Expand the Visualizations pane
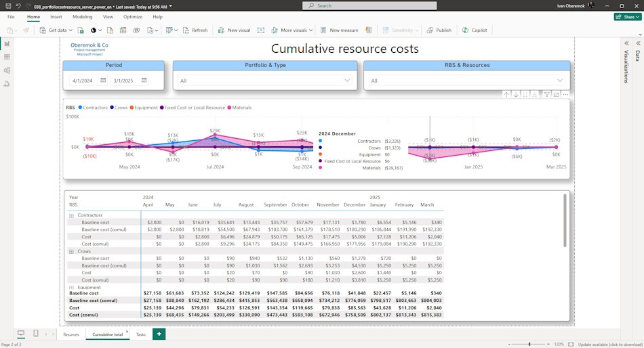Screen dimensions: 644x348 (626, 43)
